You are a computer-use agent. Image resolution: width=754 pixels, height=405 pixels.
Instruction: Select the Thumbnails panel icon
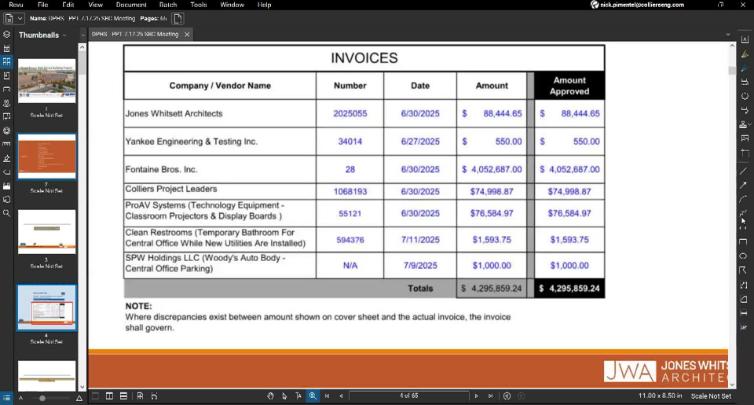(x=6, y=62)
